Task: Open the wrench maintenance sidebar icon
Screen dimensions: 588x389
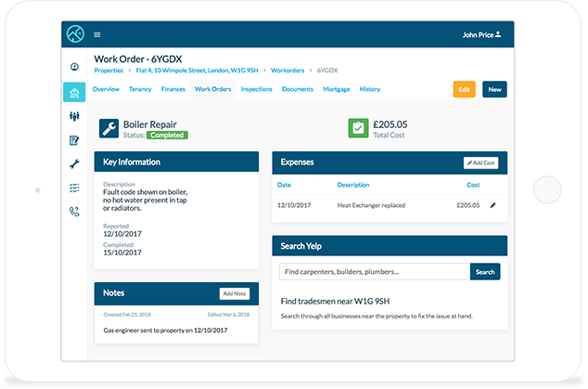Action: click(x=74, y=164)
